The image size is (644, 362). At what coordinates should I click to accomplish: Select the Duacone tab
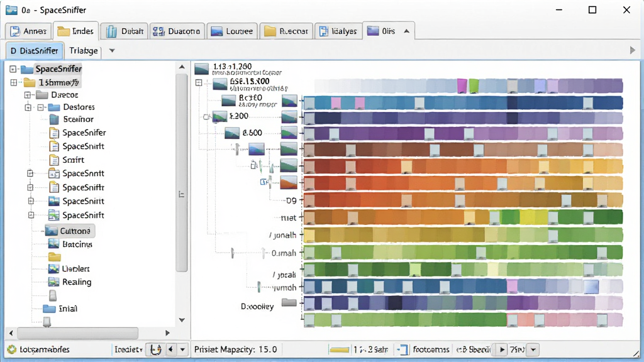pos(177,31)
